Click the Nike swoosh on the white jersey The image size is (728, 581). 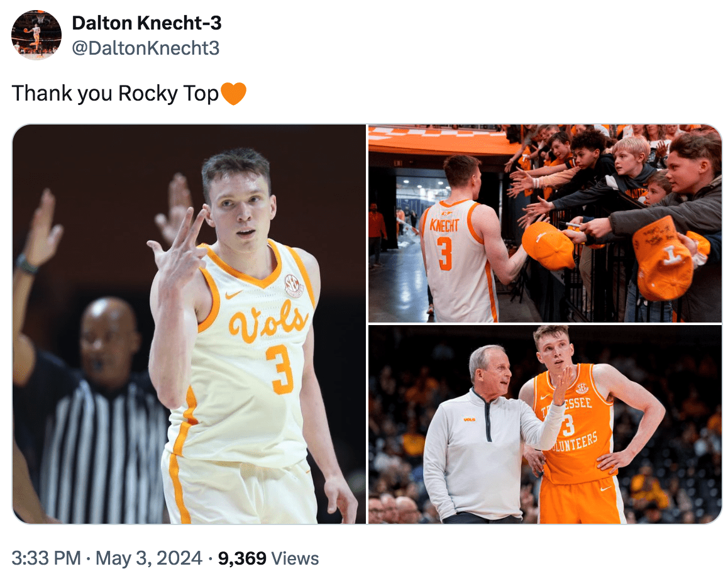(x=233, y=294)
